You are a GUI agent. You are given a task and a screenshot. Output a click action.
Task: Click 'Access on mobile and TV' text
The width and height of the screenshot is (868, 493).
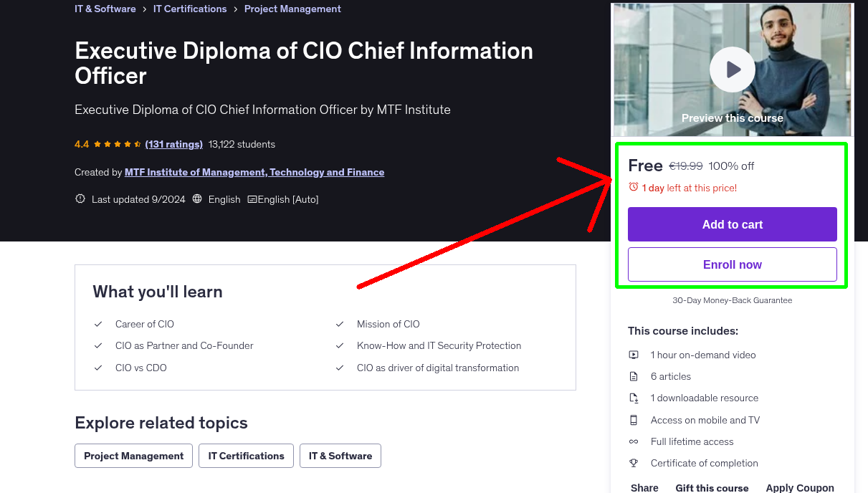tap(705, 420)
